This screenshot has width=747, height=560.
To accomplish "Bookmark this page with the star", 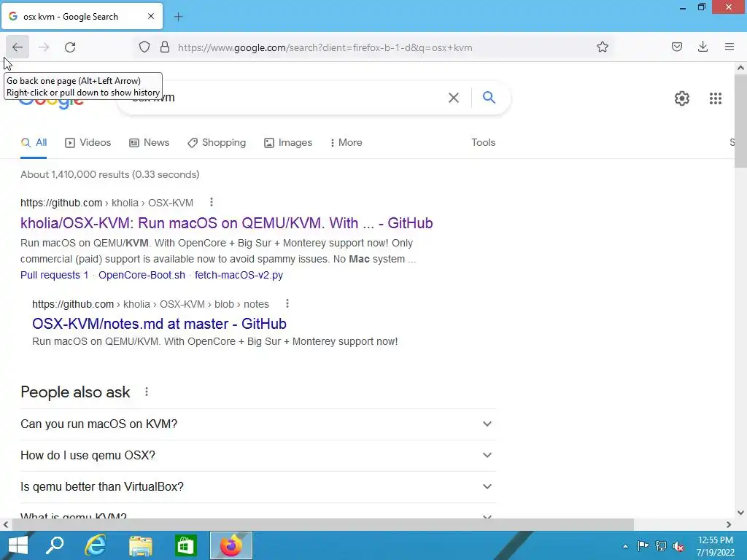I will click(602, 47).
